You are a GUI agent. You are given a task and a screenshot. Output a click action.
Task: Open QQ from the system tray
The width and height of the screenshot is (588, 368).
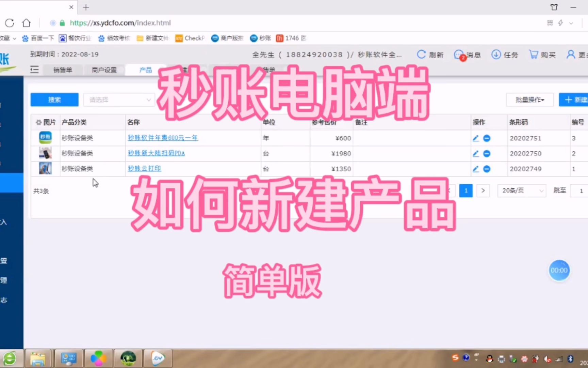pos(489,358)
